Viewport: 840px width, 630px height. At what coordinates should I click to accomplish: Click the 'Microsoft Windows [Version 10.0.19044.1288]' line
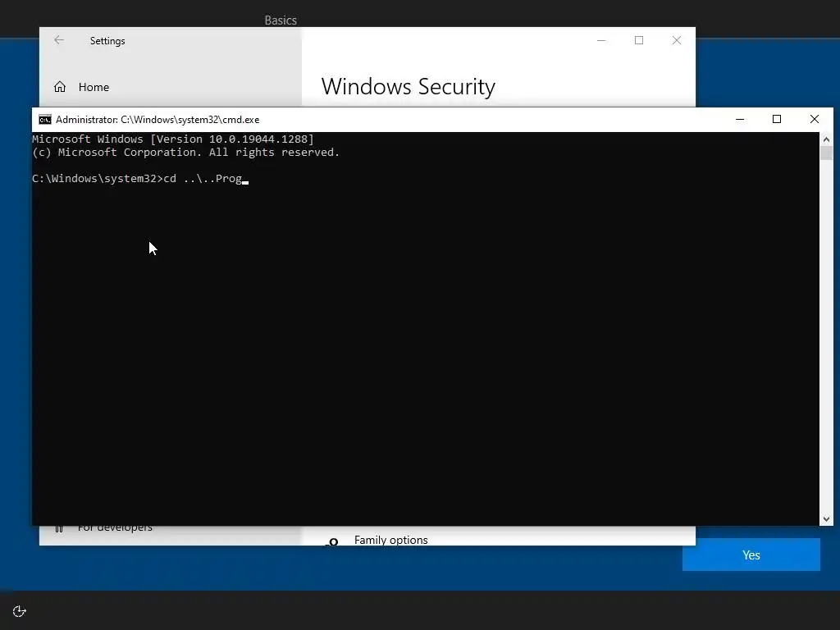coord(173,139)
